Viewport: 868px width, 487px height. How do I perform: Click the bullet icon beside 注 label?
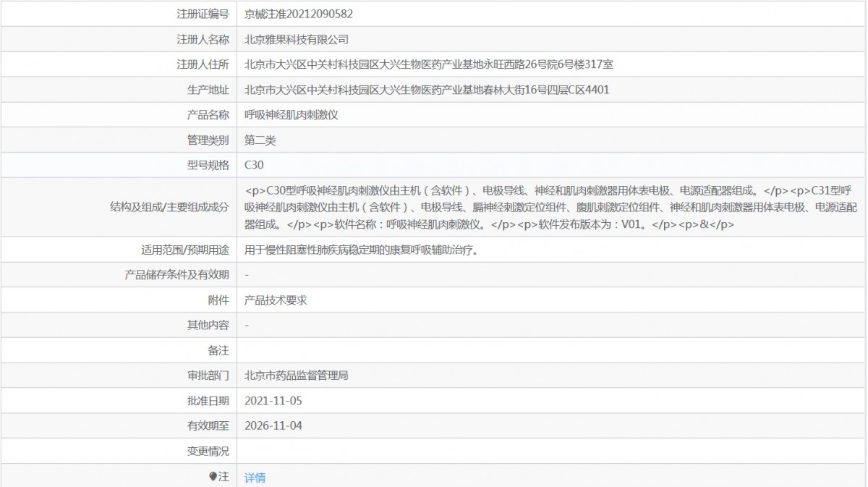click(x=213, y=477)
